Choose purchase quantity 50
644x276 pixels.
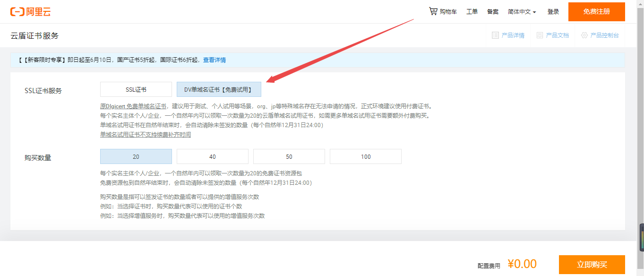pos(289,156)
